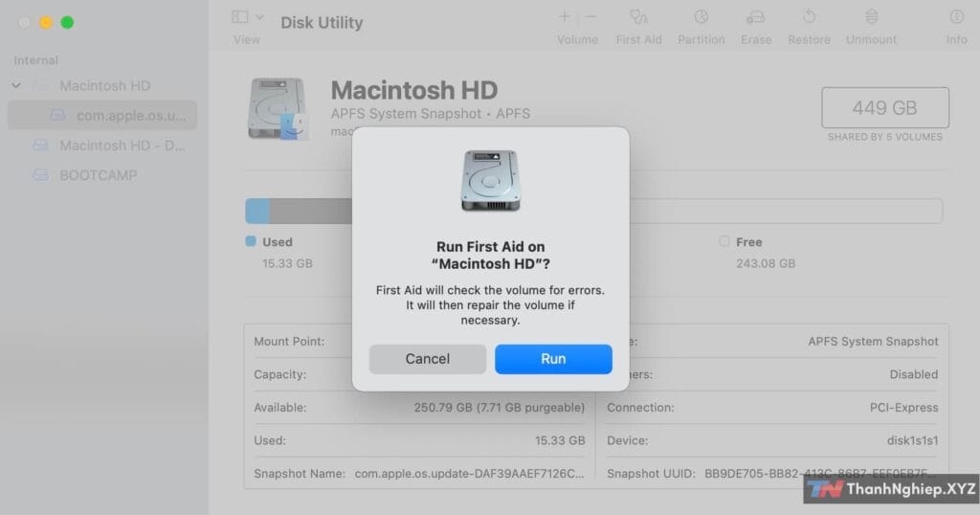980x515 pixels.
Task: Open the View dropdown chevron
Action: pyautogui.click(x=260, y=17)
